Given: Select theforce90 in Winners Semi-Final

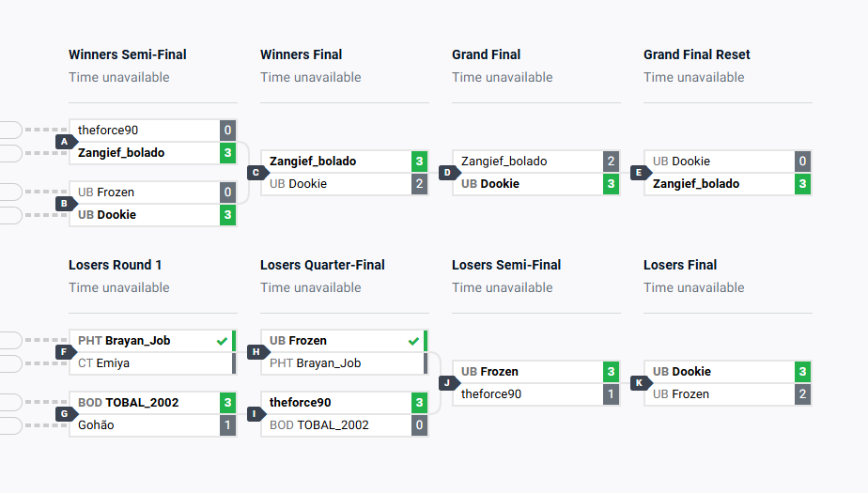Looking at the screenshot, I should pos(108,131).
